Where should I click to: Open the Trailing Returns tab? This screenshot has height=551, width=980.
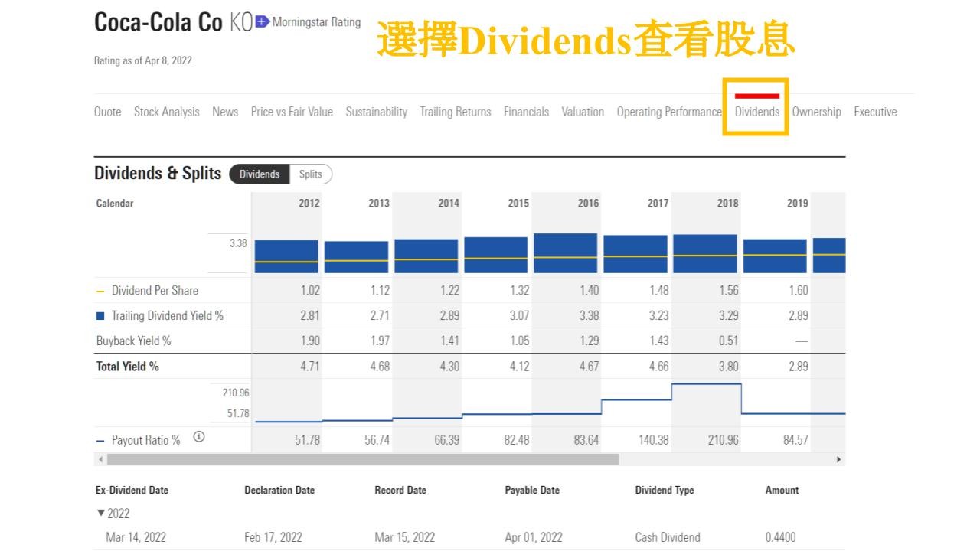click(x=456, y=112)
